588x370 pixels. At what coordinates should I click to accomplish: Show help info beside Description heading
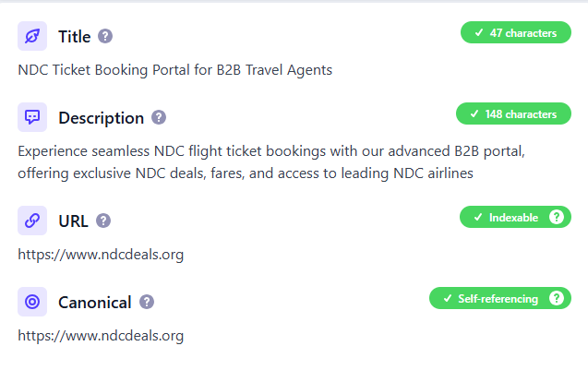(159, 118)
